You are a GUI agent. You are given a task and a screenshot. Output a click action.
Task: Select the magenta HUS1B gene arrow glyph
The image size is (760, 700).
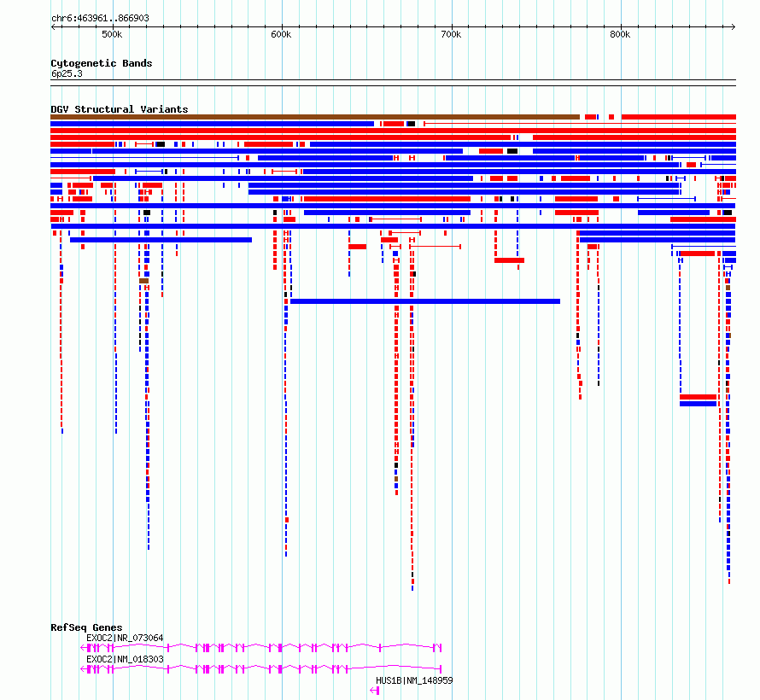click(375, 691)
